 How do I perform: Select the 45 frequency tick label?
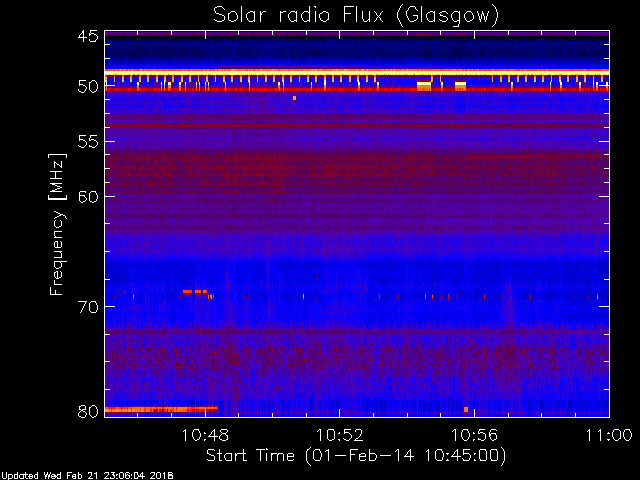point(88,36)
